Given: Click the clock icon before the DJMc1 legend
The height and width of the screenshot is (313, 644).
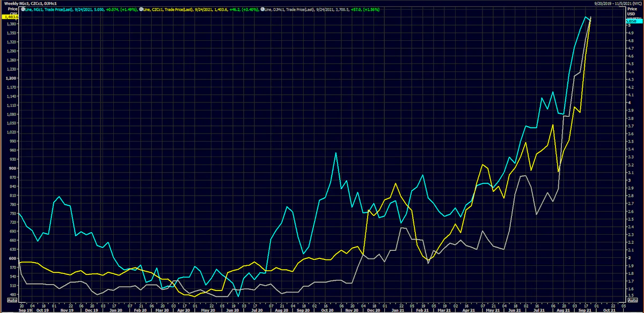Looking at the screenshot, I should [262, 9].
